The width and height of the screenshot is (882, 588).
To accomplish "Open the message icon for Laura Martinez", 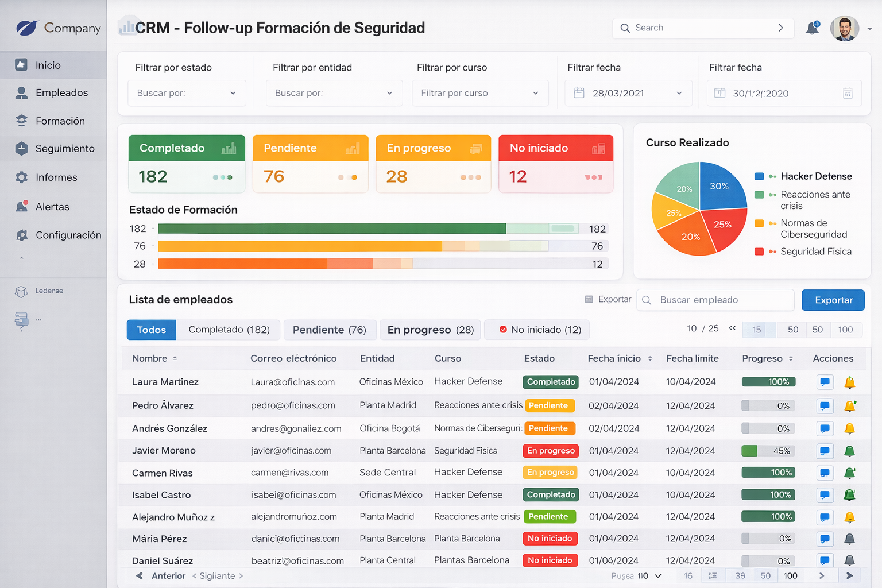I will pyautogui.click(x=825, y=382).
